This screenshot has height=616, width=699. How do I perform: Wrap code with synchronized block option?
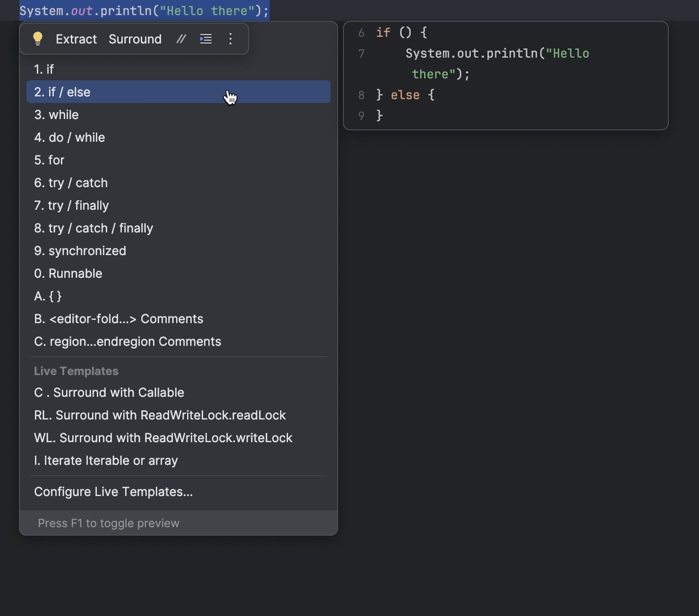pyautogui.click(x=80, y=251)
